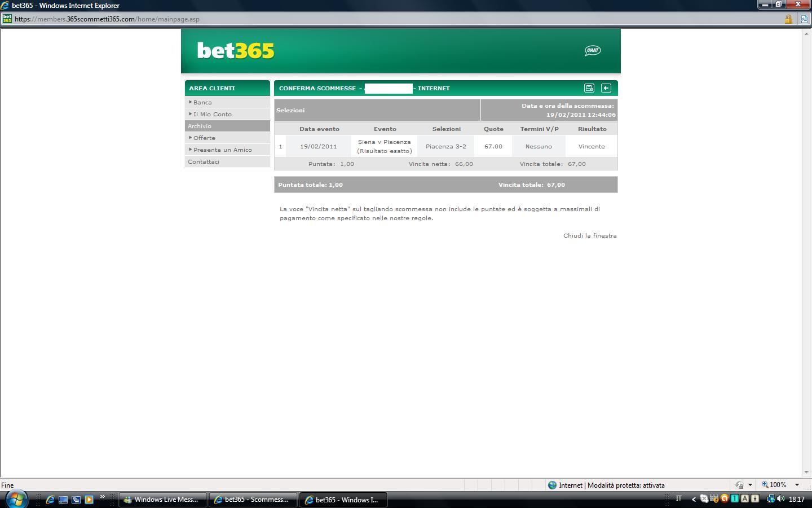The image size is (812, 508).
Task: Click the Nessuno terms cell
Action: click(539, 146)
